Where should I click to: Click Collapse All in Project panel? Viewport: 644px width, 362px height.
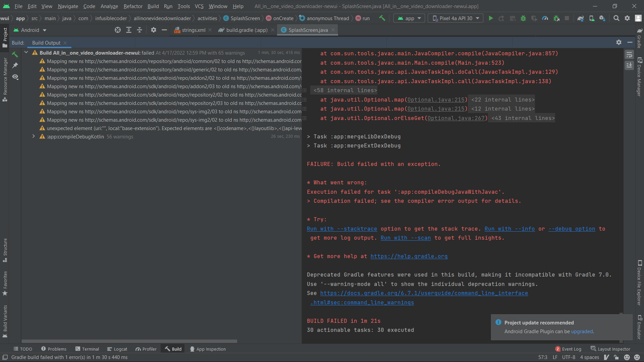tap(140, 30)
